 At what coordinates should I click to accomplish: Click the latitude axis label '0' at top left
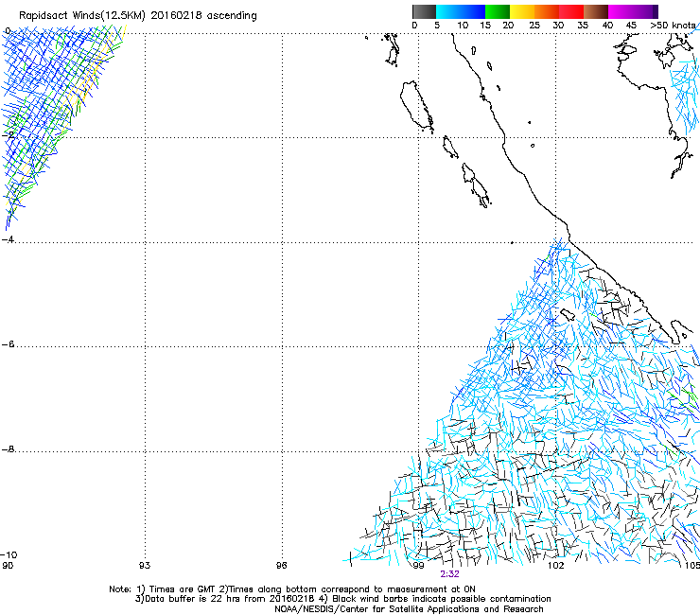pyautogui.click(x=8, y=31)
